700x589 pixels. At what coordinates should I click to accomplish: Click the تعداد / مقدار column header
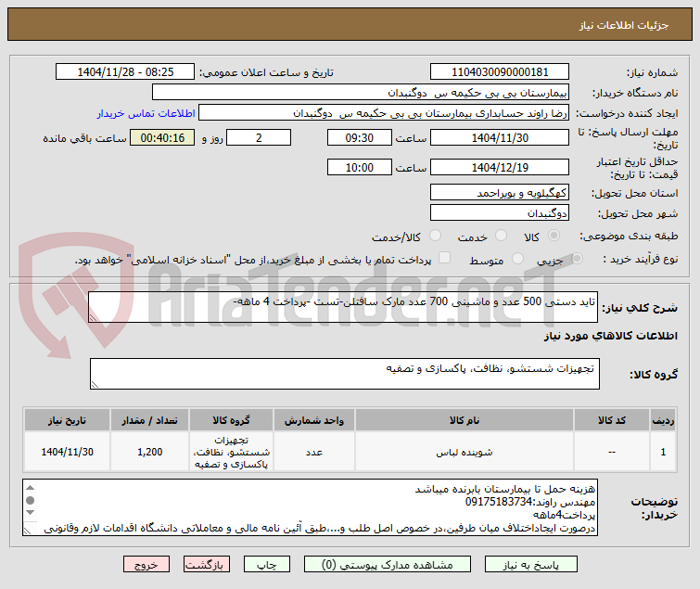click(x=150, y=420)
